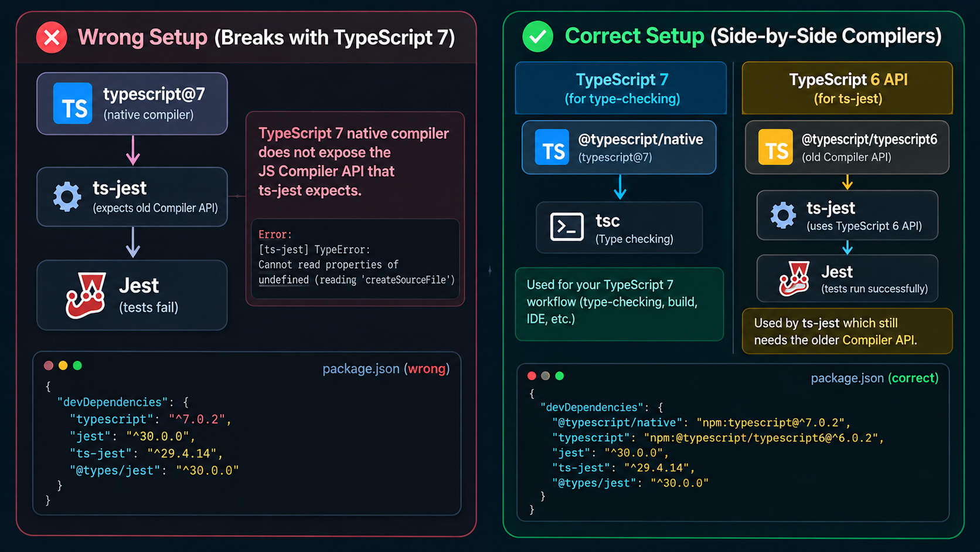This screenshot has height=552, width=980.
Task: Click the green dot in correct package.json window
Action: [560, 376]
